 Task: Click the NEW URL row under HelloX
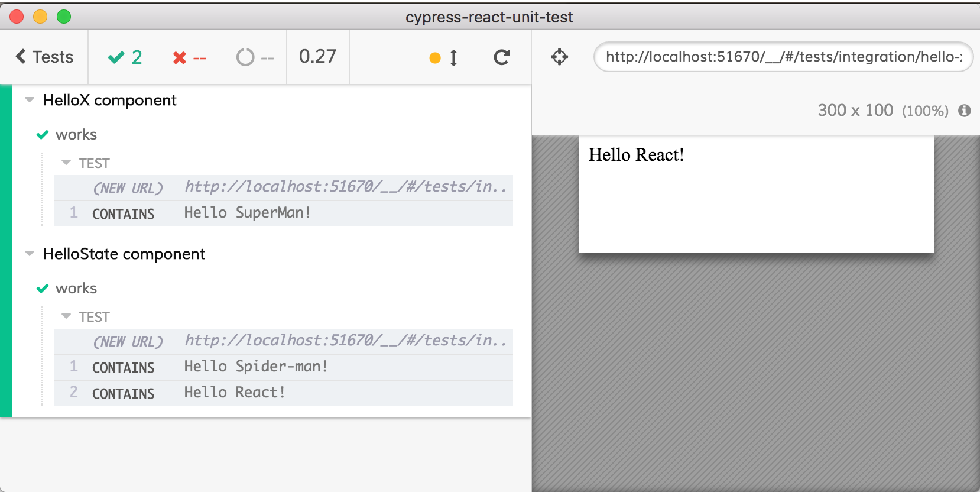(x=284, y=187)
